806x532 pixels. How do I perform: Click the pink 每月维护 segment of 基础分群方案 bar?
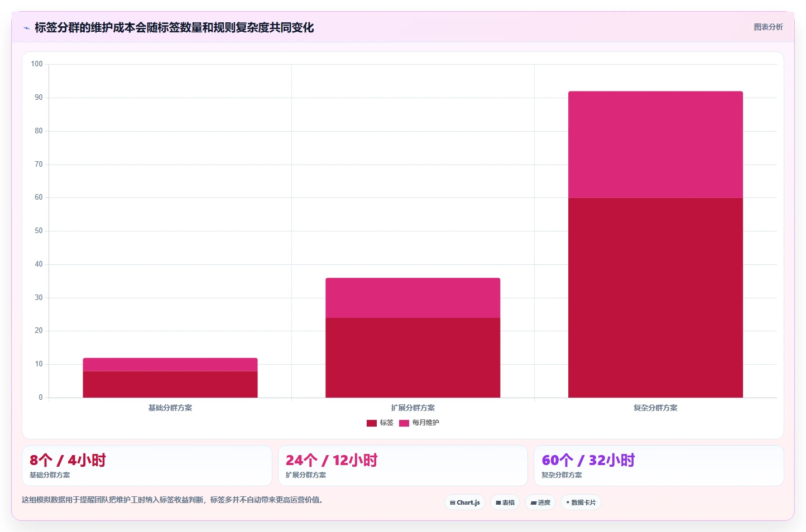click(170, 365)
